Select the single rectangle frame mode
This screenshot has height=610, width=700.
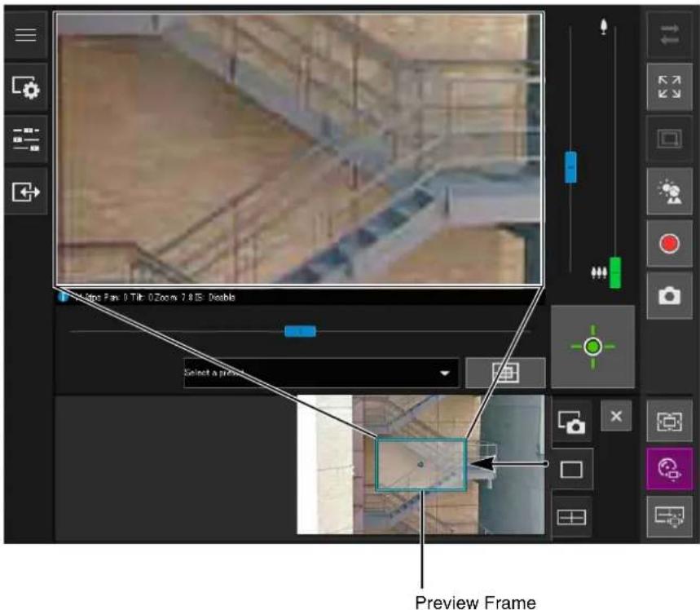coord(571,469)
